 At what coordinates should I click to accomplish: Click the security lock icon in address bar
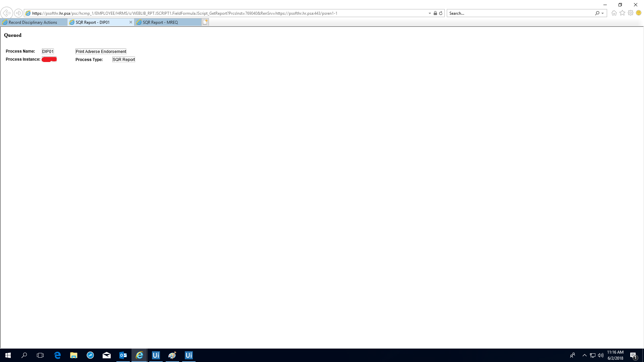[x=435, y=13]
